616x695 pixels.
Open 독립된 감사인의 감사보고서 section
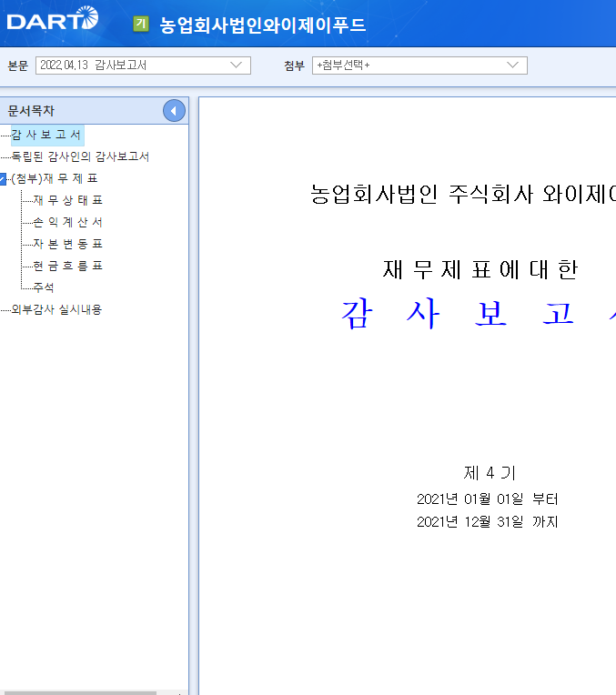[80, 156]
